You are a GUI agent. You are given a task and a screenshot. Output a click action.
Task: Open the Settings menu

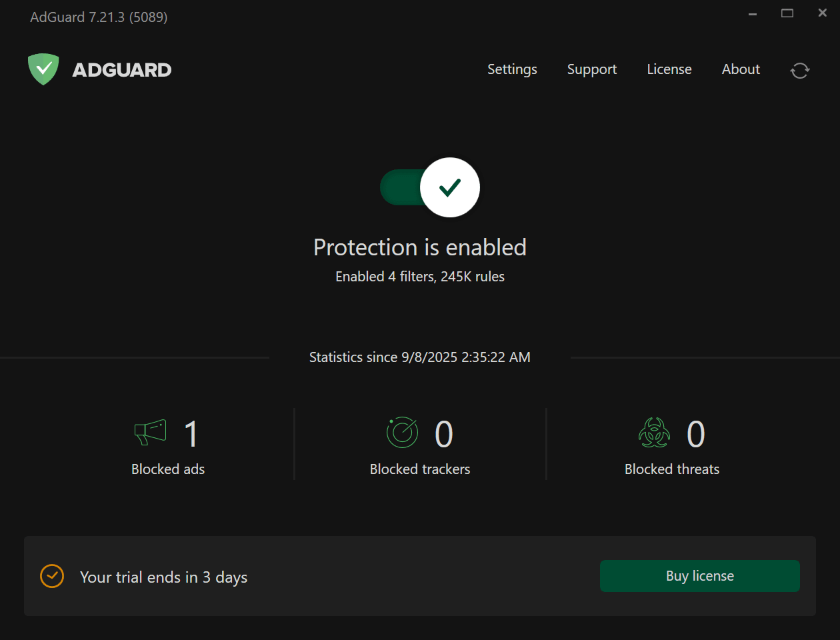tap(512, 69)
